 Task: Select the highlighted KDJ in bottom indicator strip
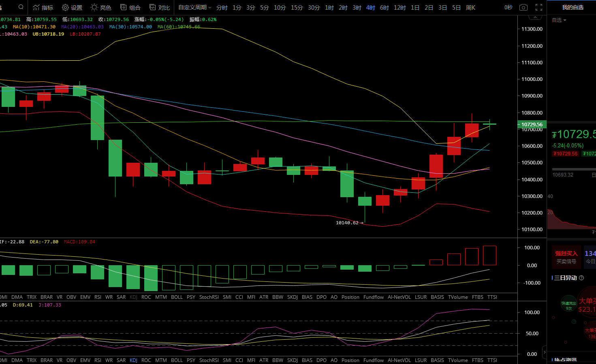point(133,360)
